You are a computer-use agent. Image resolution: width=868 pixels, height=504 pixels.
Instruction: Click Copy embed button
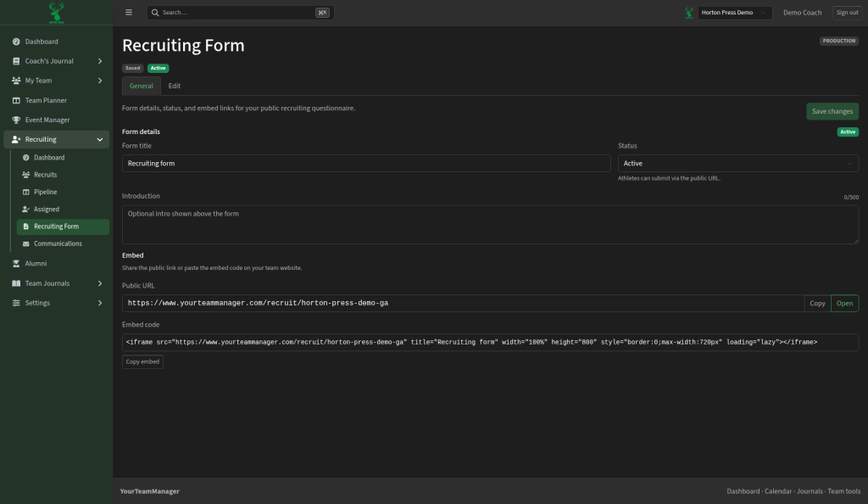142,361
